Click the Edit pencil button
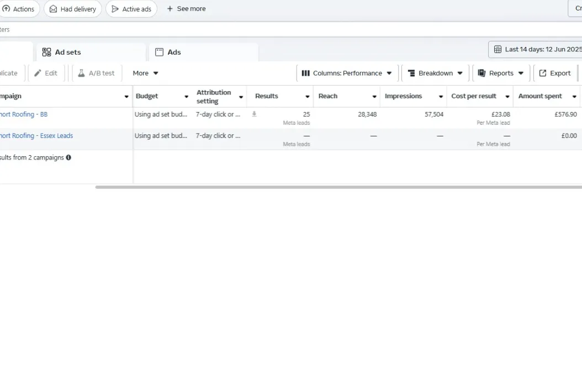 pos(46,73)
